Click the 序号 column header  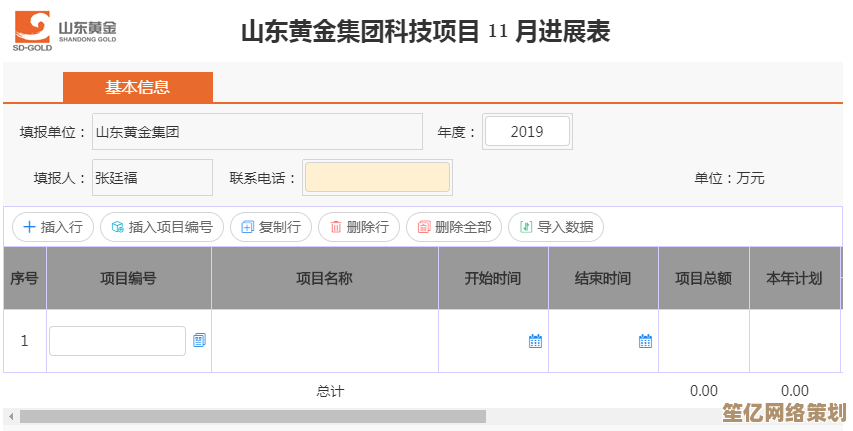pyautogui.click(x=24, y=278)
